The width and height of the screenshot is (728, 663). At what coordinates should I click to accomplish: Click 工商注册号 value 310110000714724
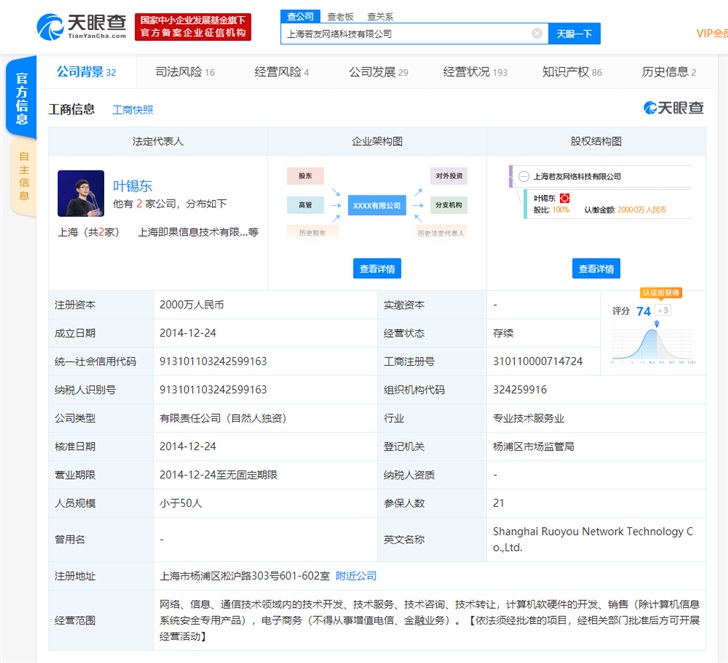[x=538, y=361]
